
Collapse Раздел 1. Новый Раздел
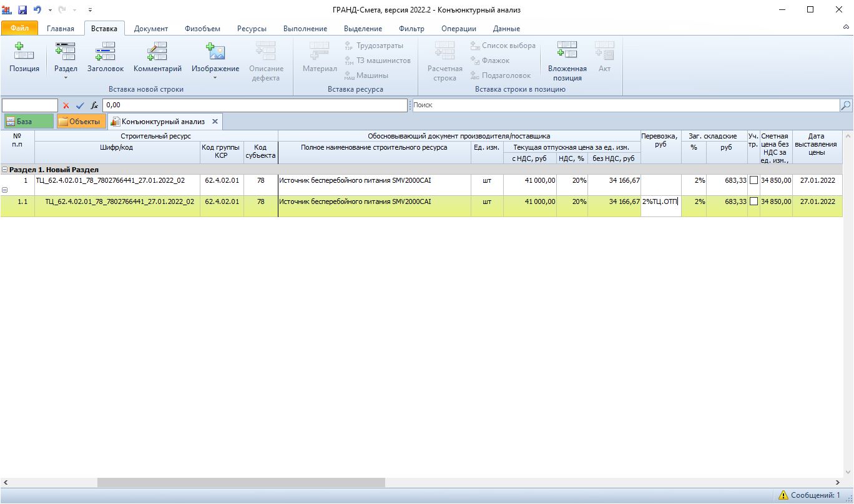coord(5,170)
